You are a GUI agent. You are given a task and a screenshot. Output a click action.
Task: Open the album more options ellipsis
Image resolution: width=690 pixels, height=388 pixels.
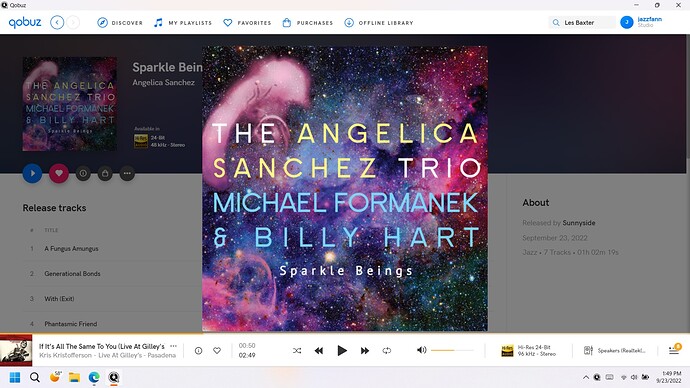pos(127,173)
